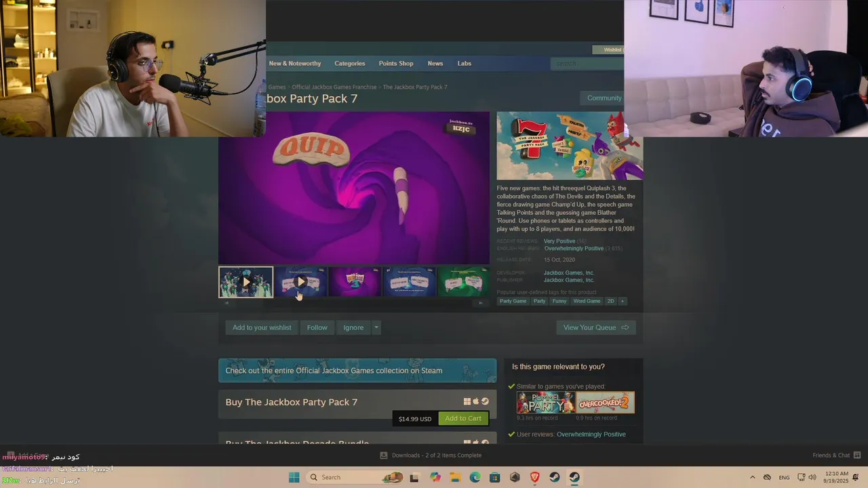Click the Pummel Party game thumbnail

[x=546, y=402]
